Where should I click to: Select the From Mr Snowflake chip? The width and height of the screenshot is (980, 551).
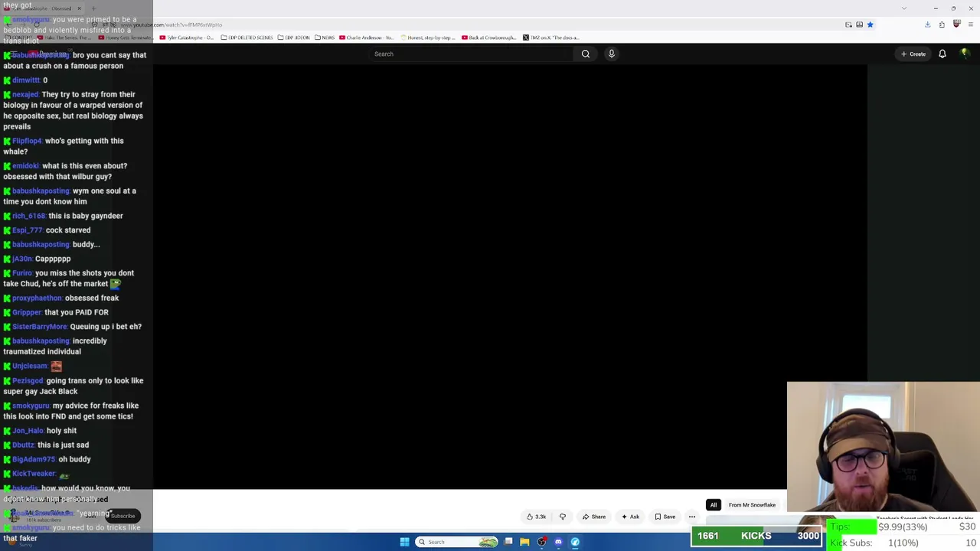(x=752, y=505)
